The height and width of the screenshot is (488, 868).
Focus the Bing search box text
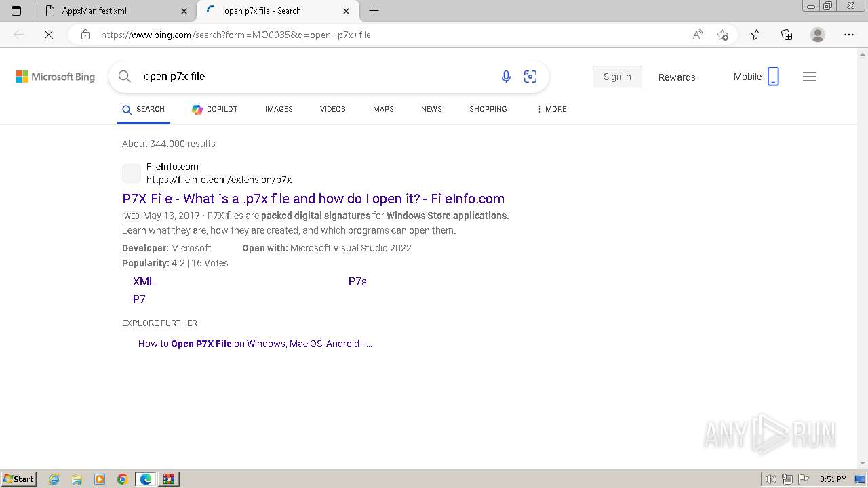coord(174,77)
